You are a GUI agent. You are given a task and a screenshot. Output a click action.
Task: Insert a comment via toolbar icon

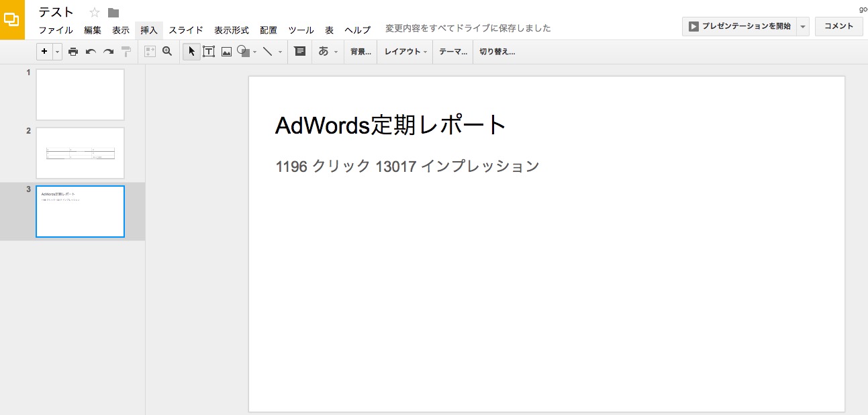tap(300, 51)
